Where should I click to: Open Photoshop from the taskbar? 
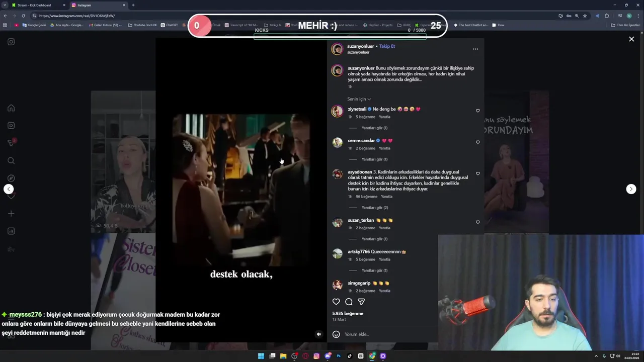339,356
